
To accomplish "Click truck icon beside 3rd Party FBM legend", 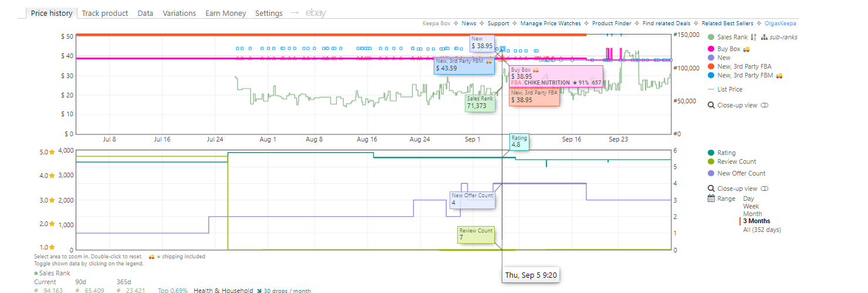I will click(x=779, y=75).
